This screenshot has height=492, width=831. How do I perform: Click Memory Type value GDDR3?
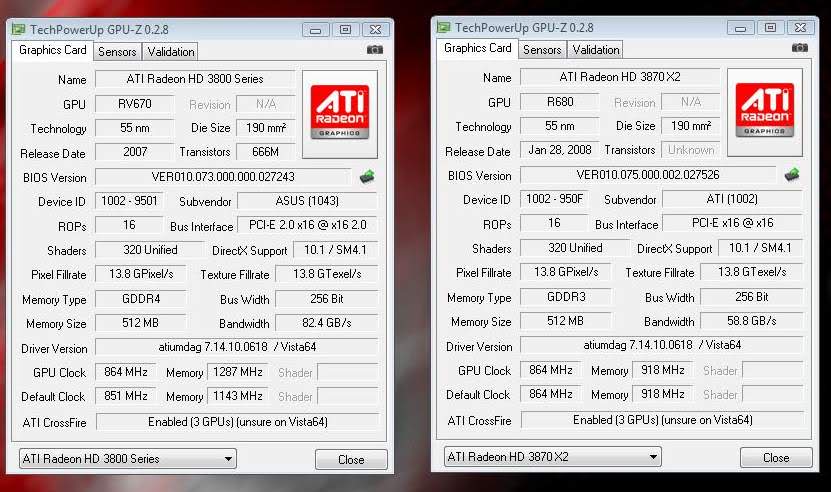(x=566, y=296)
